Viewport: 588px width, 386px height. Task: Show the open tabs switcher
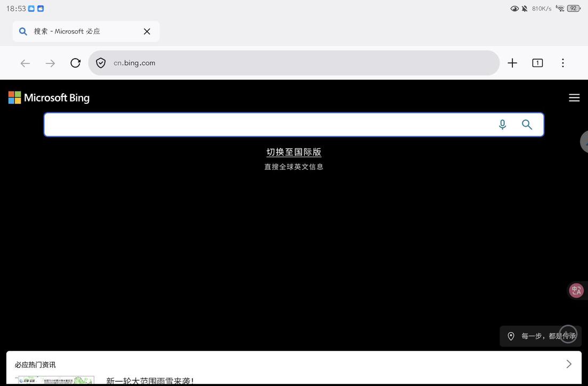pyautogui.click(x=537, y=63)
